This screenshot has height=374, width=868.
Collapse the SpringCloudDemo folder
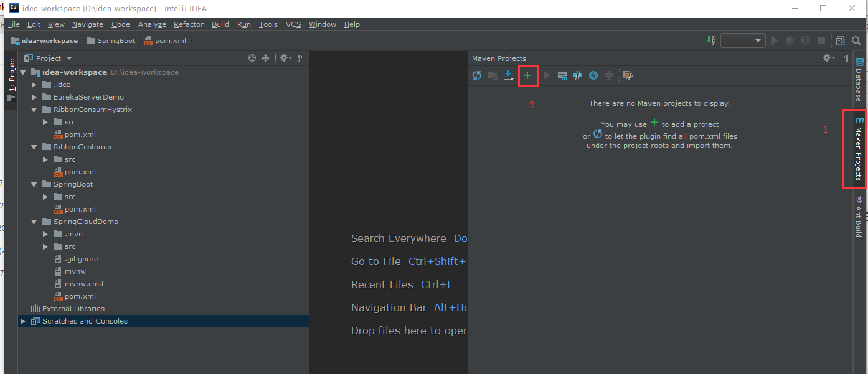[35, 222]
